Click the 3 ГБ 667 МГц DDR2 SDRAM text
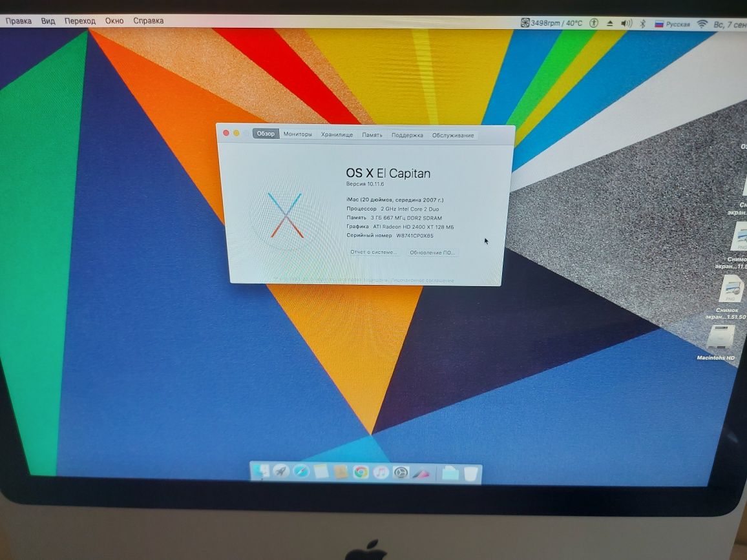 point(406,218)
